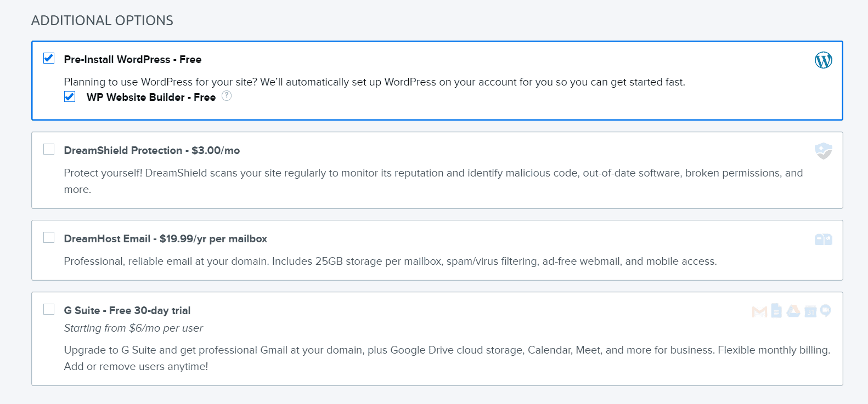The height and width of the screenshot is (404, 868).
Task: Tick the DreamHost Email checkbox
Action: (49, 237)
